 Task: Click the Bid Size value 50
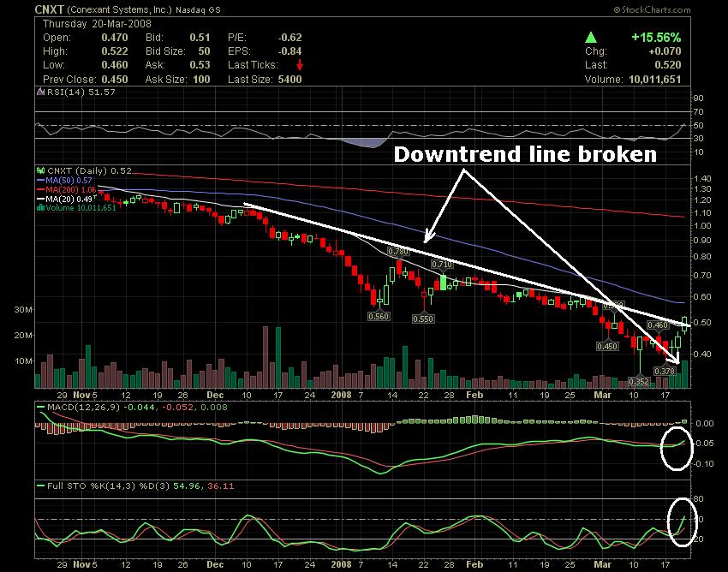coord(205,51)
